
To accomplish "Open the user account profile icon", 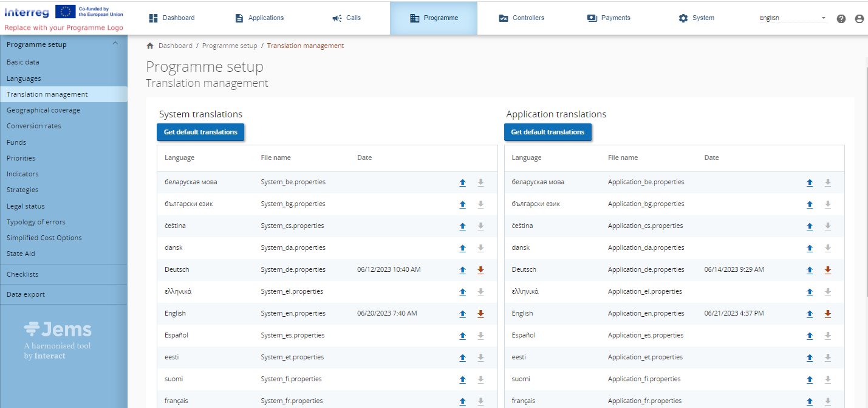I will pyautogui.click(x=859, y=19).
